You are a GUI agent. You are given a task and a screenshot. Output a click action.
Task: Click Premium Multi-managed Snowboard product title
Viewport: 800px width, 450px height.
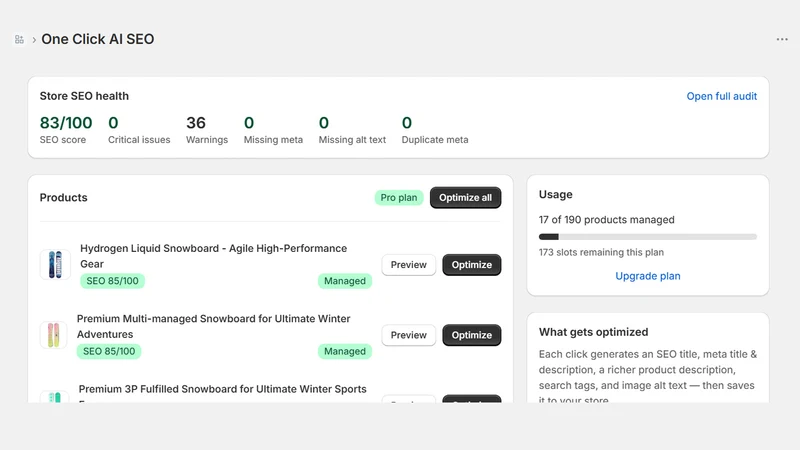point(213,327)
